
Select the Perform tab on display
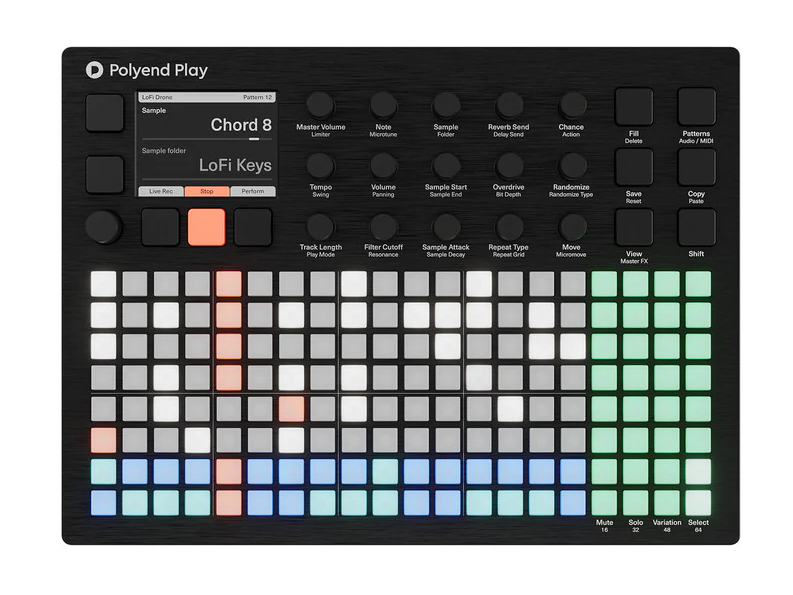coord(253,191)
